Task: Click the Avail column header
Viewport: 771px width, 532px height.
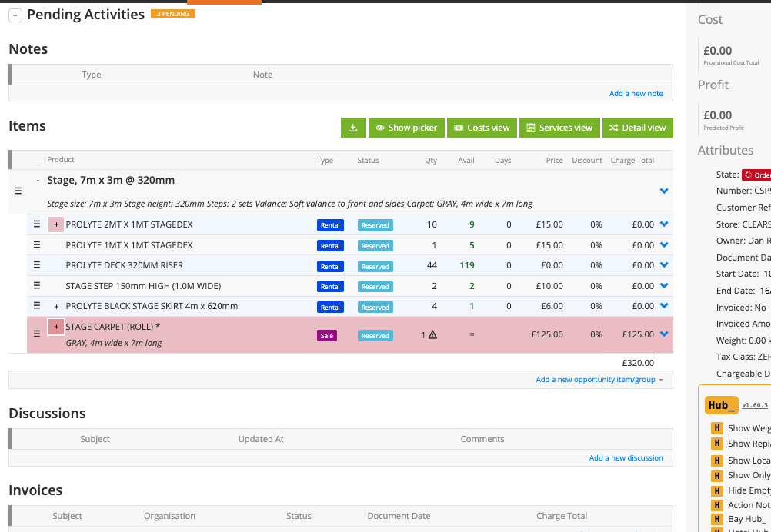Action: 466,160
